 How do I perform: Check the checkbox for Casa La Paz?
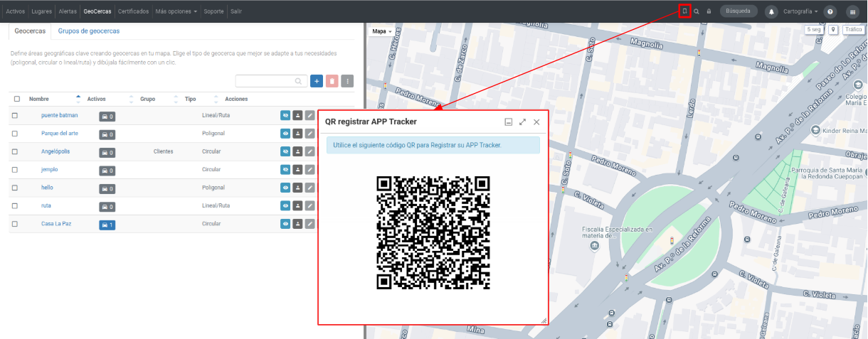pyautogui.click(x=14, y=224)
